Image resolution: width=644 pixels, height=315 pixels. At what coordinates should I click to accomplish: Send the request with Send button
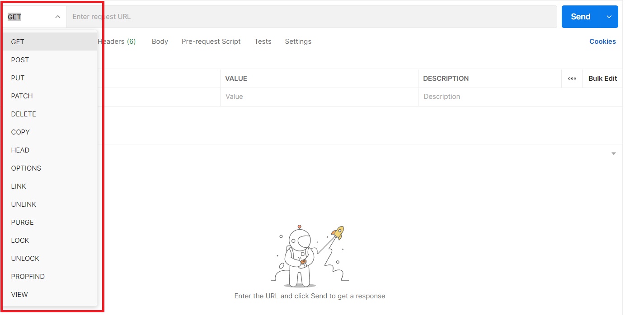[580, 17]
